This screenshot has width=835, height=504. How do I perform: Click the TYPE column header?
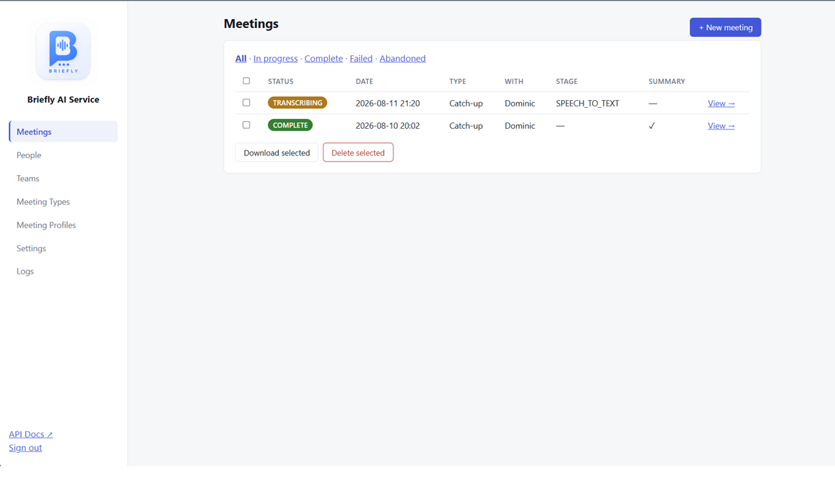pyautogui.click(x=457, y=81)
